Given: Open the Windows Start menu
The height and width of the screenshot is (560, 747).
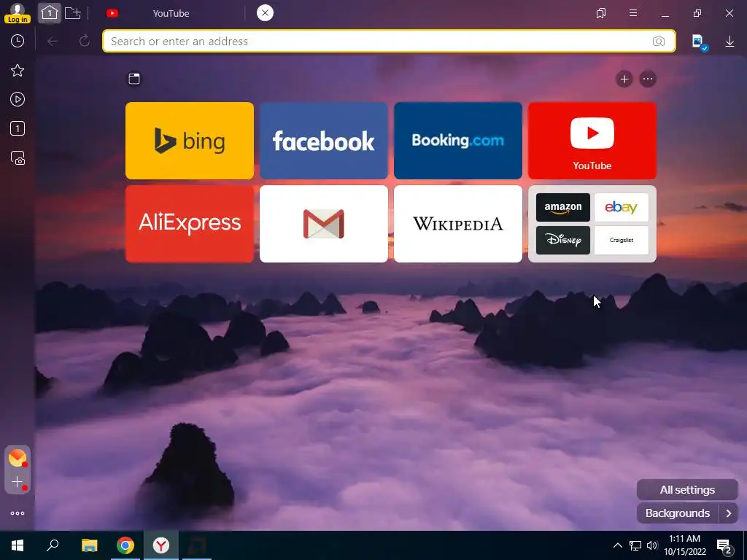Looking at the screenshot, I should click(18, 545).
